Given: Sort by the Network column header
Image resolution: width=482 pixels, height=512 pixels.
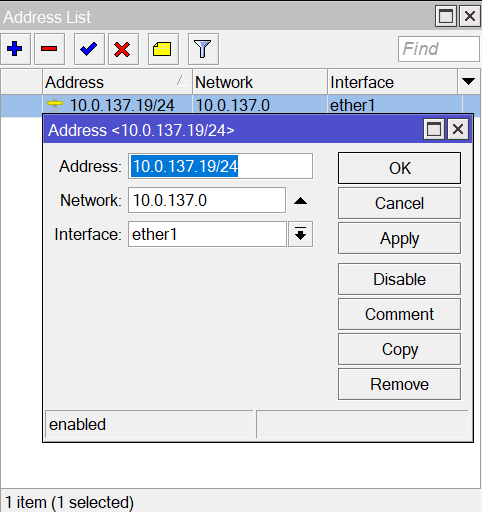Looking at the screenshot, I should coord(260,82).
